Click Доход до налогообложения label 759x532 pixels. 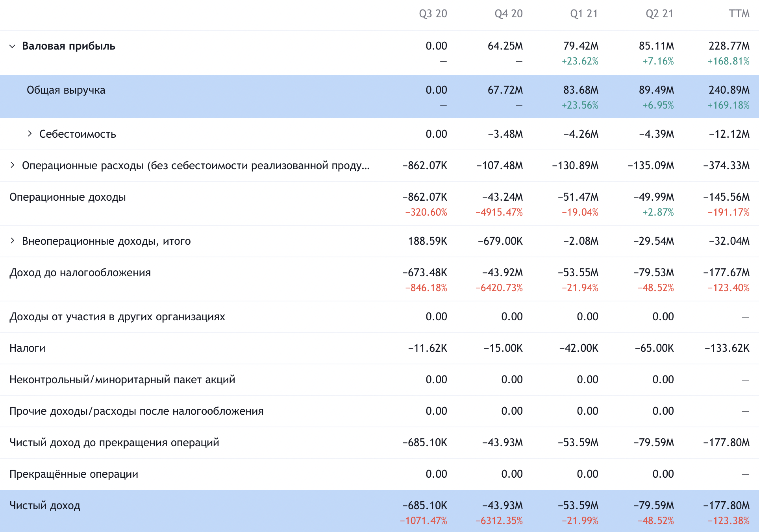(80, 273)
